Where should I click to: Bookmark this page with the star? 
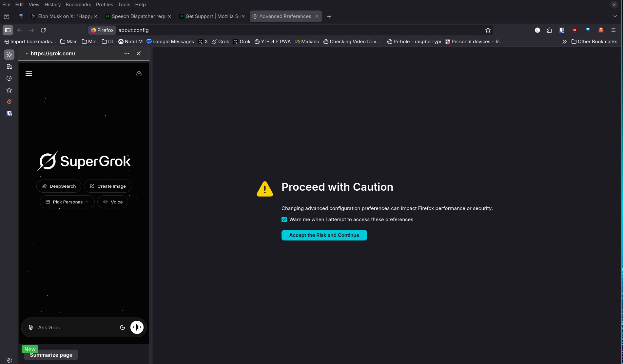(x=488, y=30)
